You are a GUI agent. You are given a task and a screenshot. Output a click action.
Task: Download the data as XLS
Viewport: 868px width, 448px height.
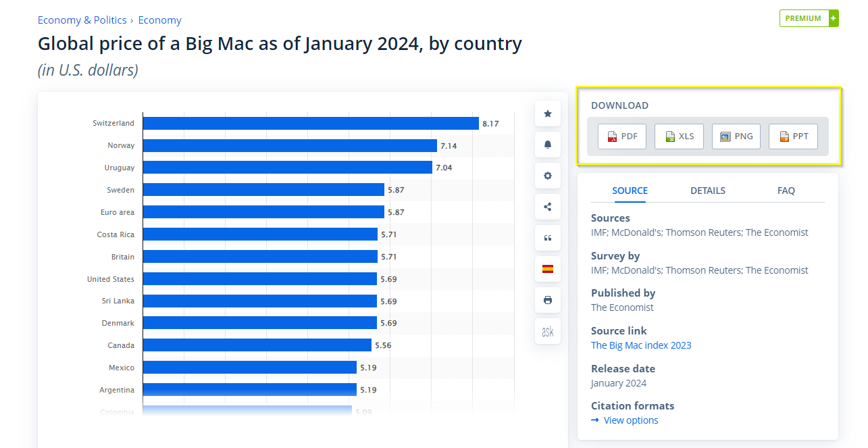[679, 136]
